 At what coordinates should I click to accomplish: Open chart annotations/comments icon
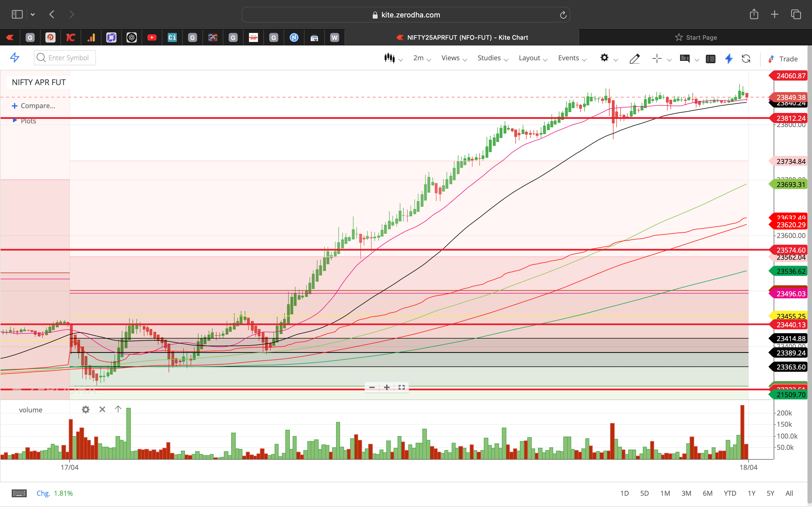[685, 59]
